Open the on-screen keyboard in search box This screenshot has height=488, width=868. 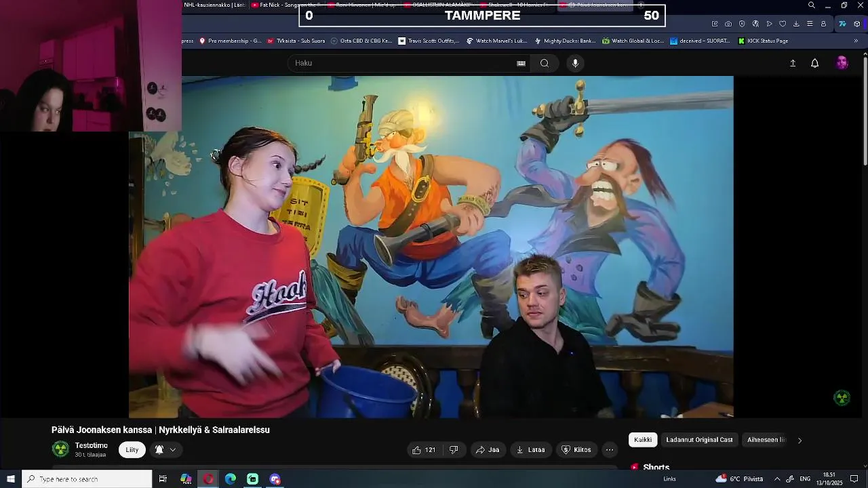pyautogui.click(x=521, y=63)
